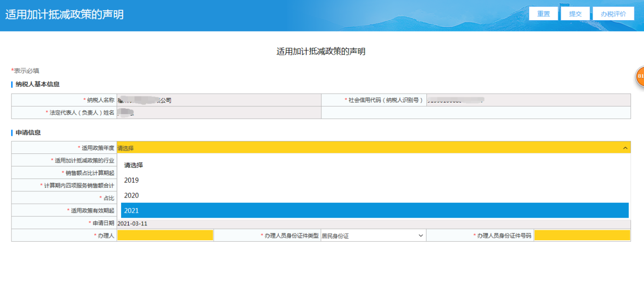
Task: Click the orange round badge at right edge
Action: [641, 77]
